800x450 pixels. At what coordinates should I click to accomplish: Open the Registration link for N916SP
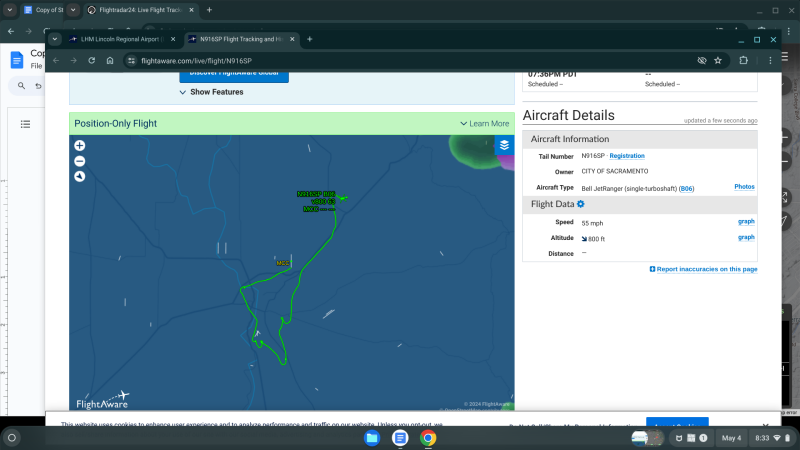pos(627,156)
